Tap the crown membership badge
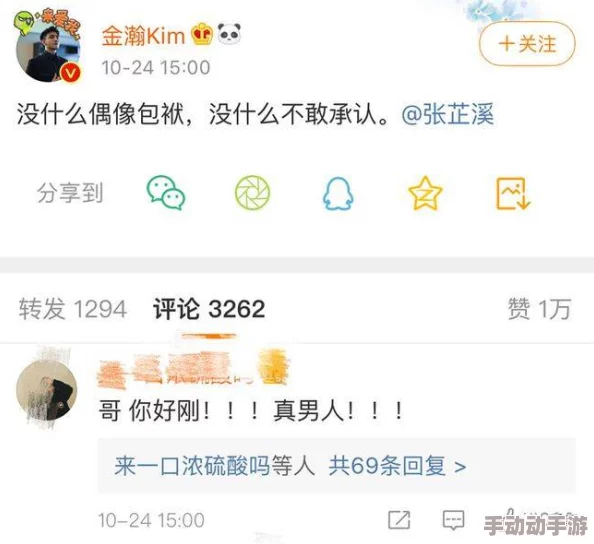 (202, 34)
